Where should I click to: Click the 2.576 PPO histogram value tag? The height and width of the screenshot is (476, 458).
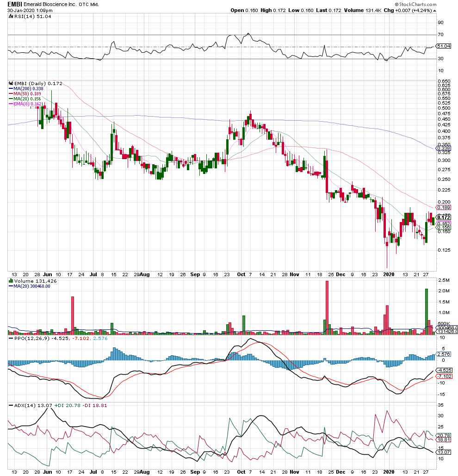click(x=444, y=354)
